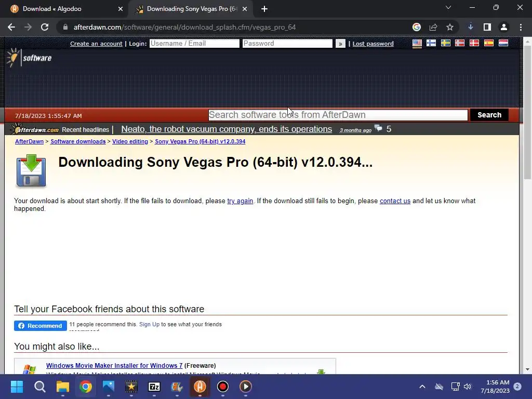Image resolution: width=532 pixels, height=399 pixels.
Task: Submit login with the » button
Action: 340,44
